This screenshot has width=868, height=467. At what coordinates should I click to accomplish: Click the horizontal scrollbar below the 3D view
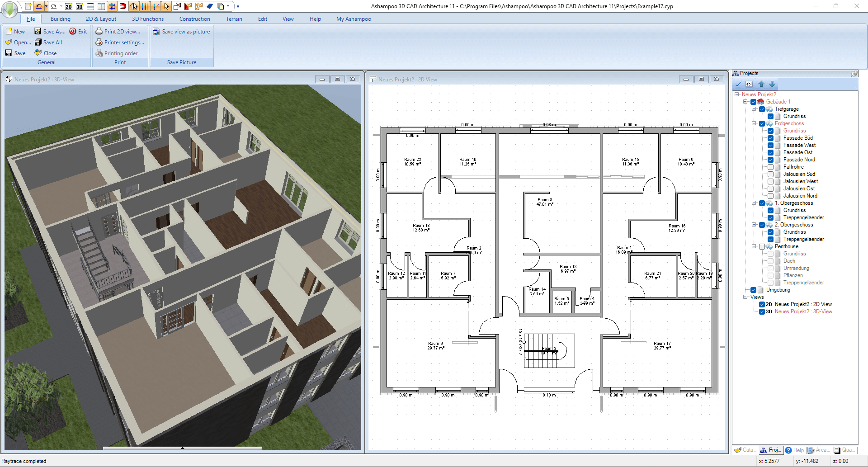tap(183, 448)
